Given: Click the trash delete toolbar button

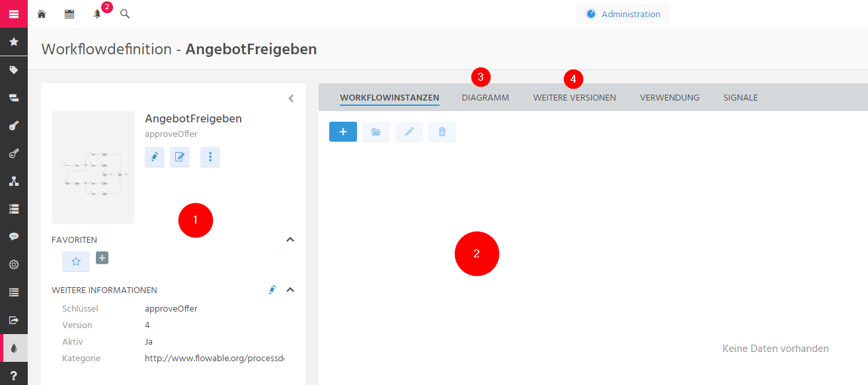Looking at the screenshot, I should 442,132.
